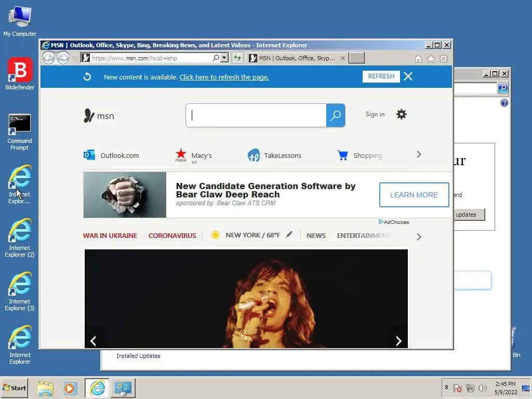Show more shortcuts with right chevron

click(x=419, y=154)
